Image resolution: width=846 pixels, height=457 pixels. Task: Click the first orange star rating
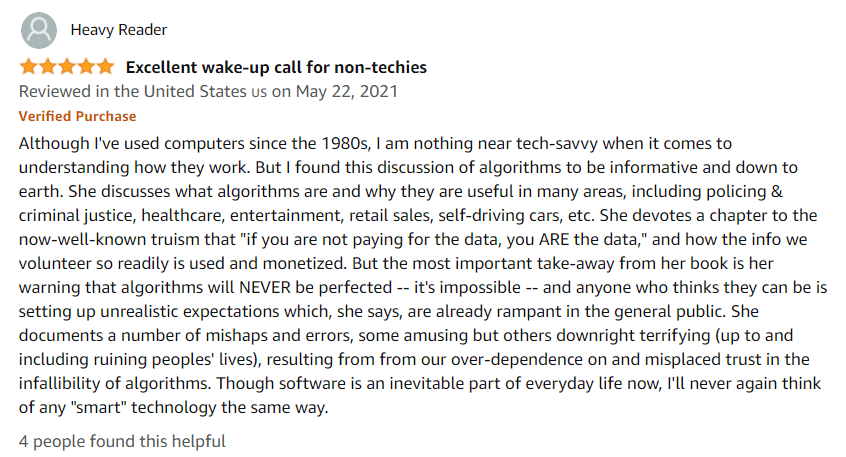[x=28, y=67]
